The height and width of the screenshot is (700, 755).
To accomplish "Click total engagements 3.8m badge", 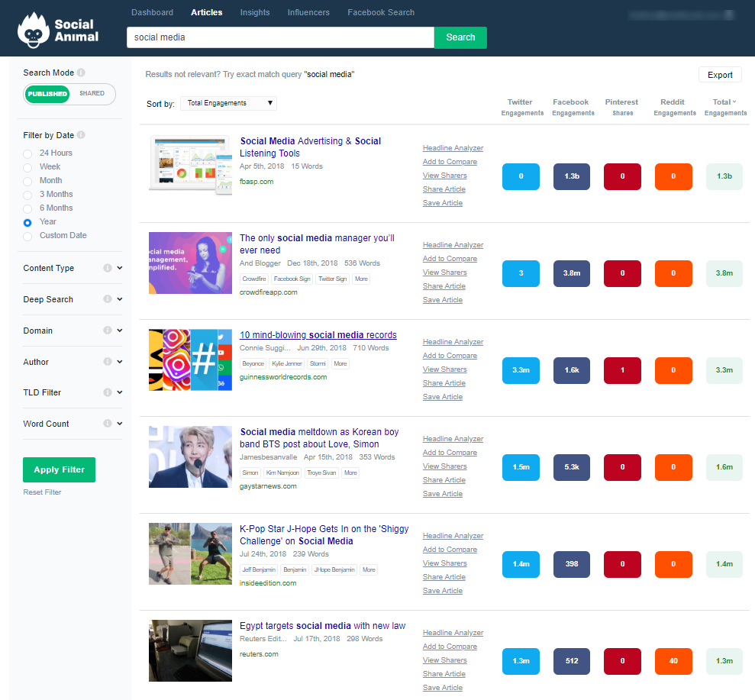I will (724, 273).
